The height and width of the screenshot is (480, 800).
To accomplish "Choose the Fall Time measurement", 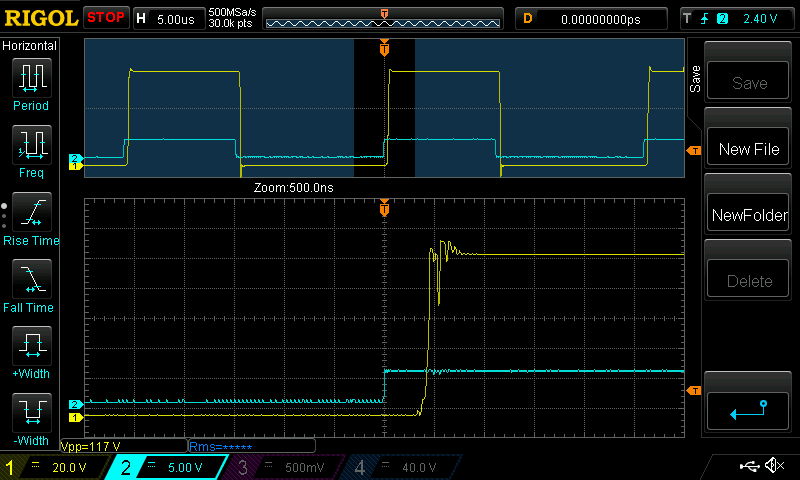I will click(x=31, y=279).
